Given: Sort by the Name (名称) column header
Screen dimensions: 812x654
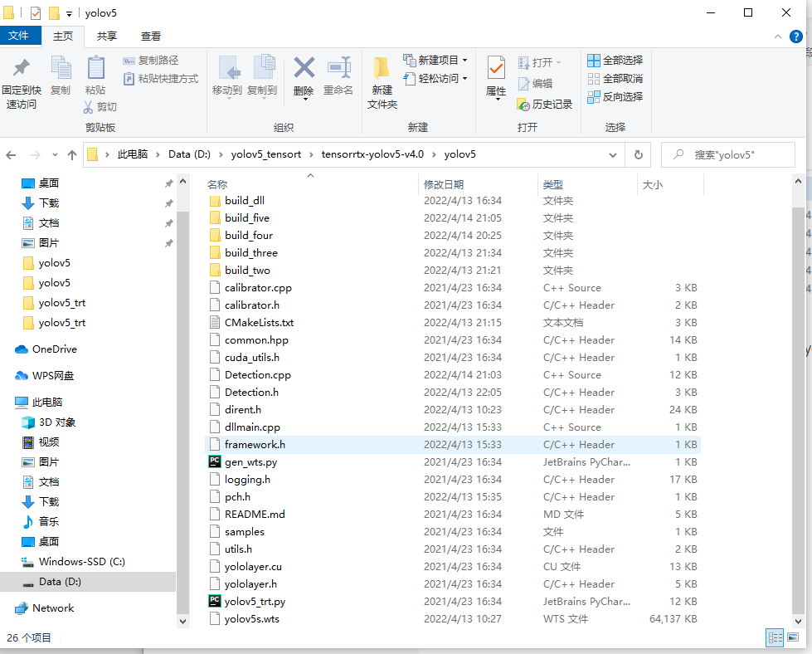Looking at the screenshot, I should 311,184.
